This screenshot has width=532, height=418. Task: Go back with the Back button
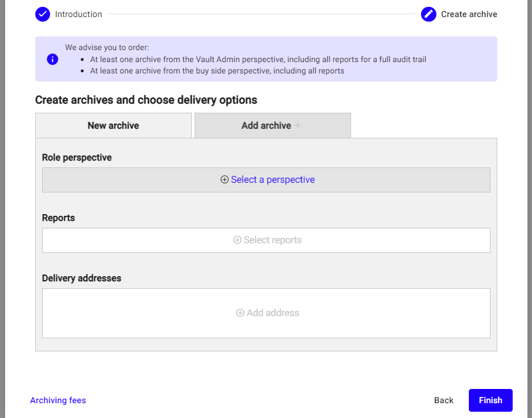tap(443, 400)
